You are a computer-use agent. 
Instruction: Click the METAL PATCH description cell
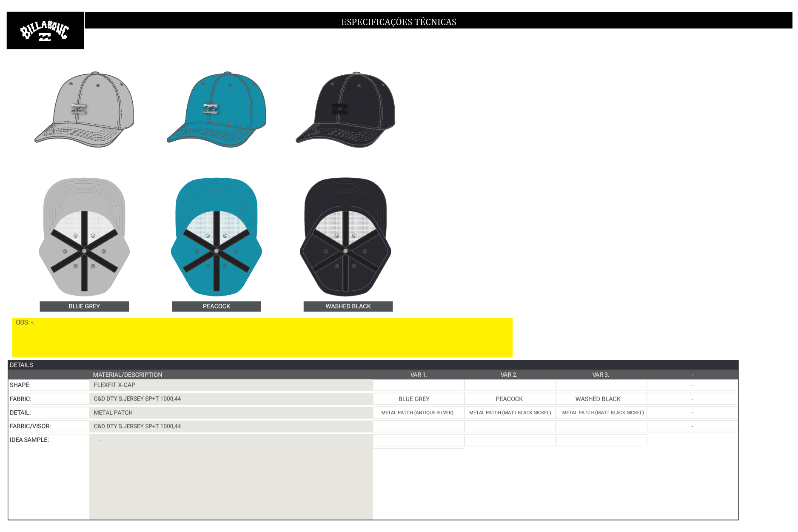click(231, 413)
